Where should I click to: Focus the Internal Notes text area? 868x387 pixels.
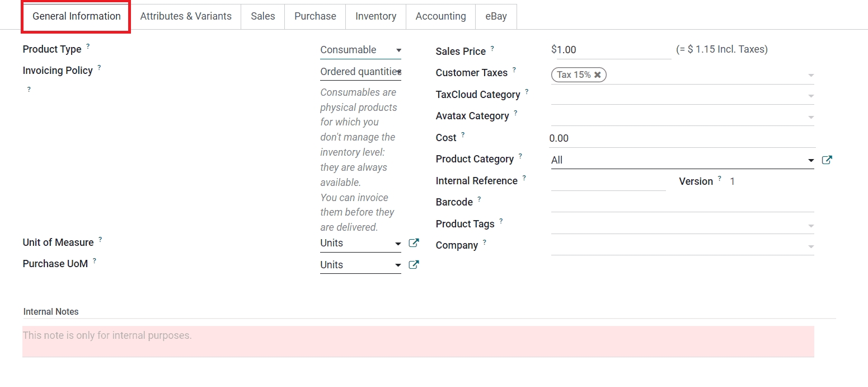[x=417, y=341]
